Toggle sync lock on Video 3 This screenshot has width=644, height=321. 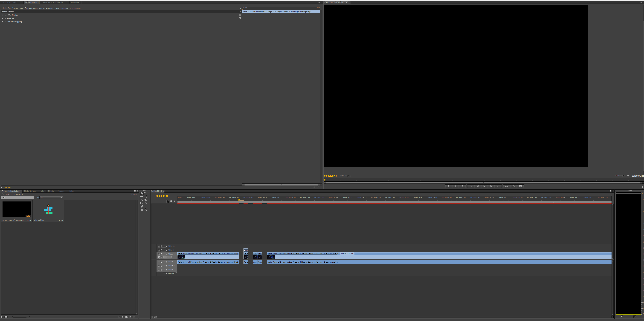pos(162,246)
